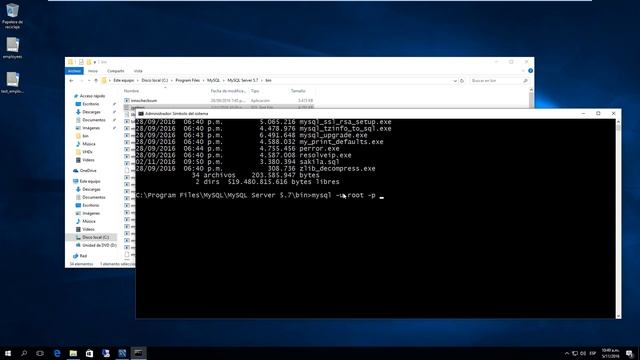640x360 pixels.
Task: Sort files by the Tipo column
Action: coord(255,91)
